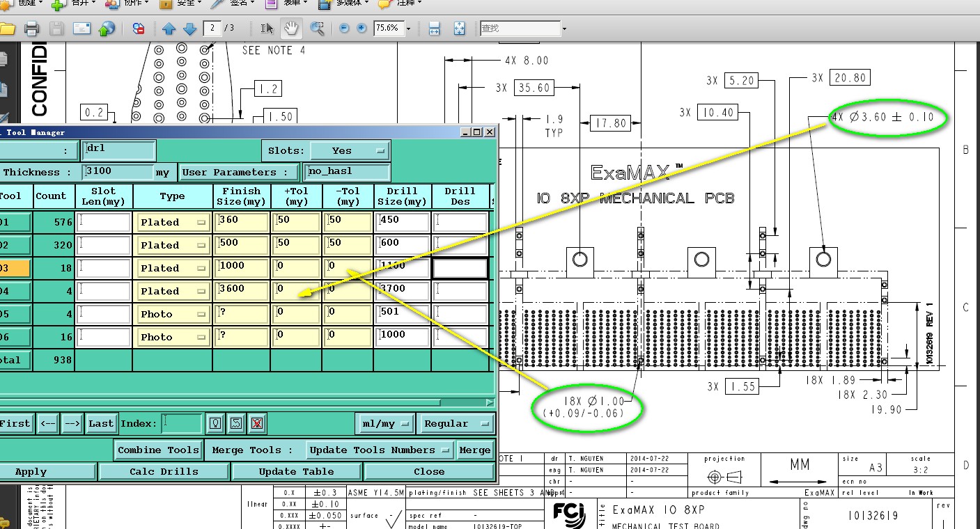Click the <-- previous tool button
Image resolution: width=980 pixels, height=529 pixels.
[47, 423]
